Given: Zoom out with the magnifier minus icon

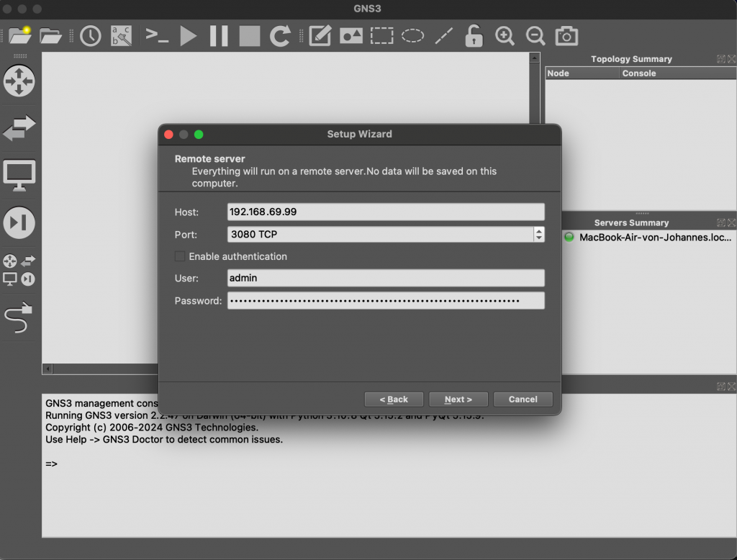Looking at the screenshot, I should [x=535, y=36].
